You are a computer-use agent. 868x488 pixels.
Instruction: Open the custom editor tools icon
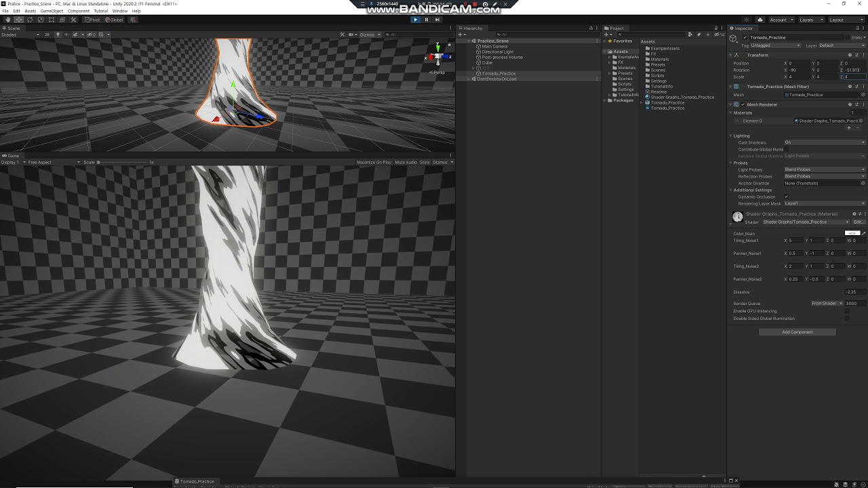pos(73,20)
